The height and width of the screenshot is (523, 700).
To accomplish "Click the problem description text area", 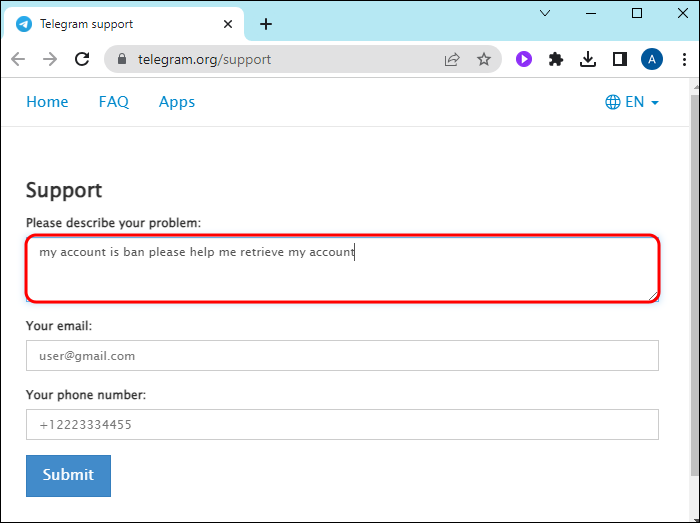I will pyautogui.click(x=342, y=269).
